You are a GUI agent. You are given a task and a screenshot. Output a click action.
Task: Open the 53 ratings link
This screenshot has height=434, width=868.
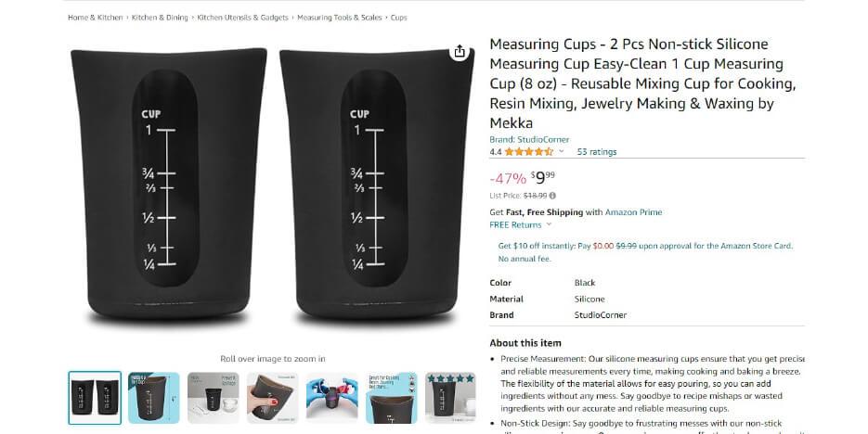click(x=597, y=151)
